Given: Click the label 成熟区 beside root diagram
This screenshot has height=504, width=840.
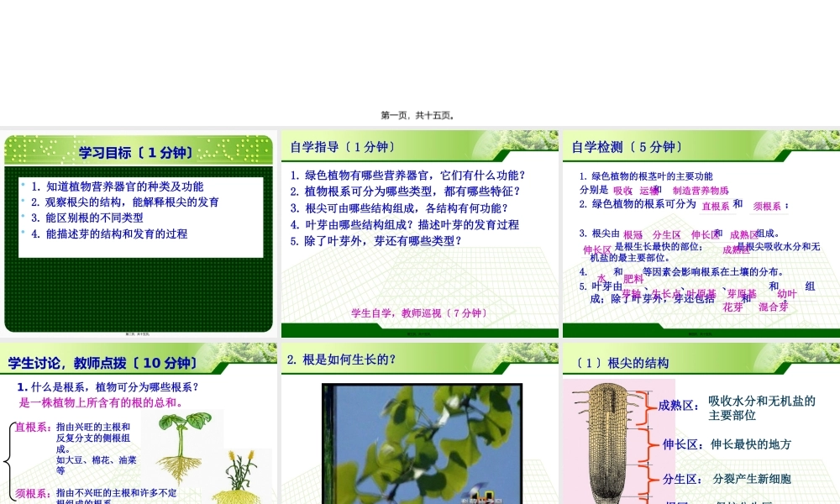Looking at the screenshot, I should click(x=678, y=406).
